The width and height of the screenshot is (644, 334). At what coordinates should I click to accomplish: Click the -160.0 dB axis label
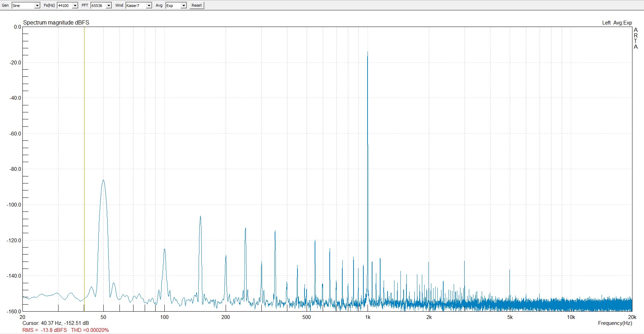(14, 312)
